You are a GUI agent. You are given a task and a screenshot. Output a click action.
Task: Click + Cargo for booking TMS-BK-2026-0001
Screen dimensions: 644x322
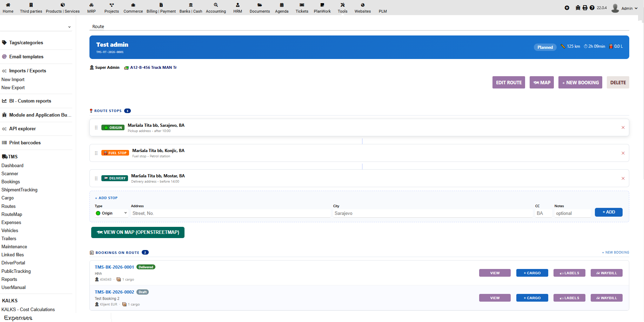tap(532, 273)
